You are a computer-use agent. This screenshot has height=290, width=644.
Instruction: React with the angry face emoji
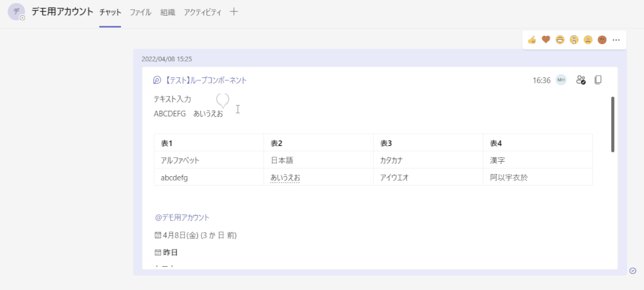[602, 40]
